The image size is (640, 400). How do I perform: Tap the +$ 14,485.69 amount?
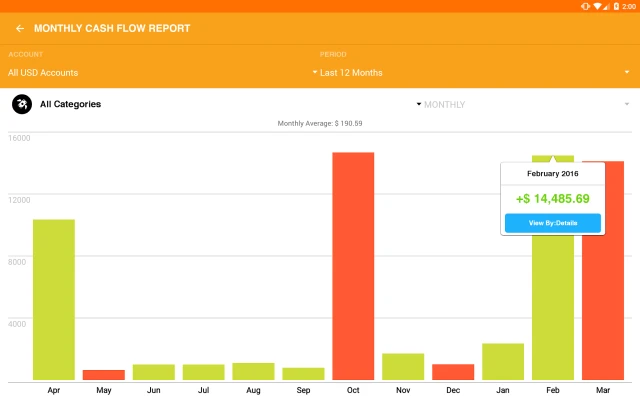tap(553, 199)
